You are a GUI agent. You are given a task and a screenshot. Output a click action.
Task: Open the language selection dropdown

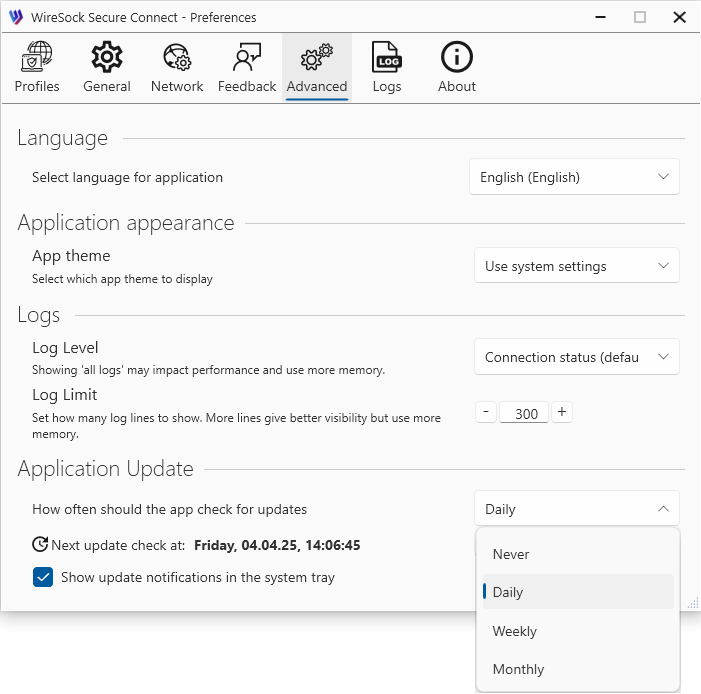click(x=574, y=177)
